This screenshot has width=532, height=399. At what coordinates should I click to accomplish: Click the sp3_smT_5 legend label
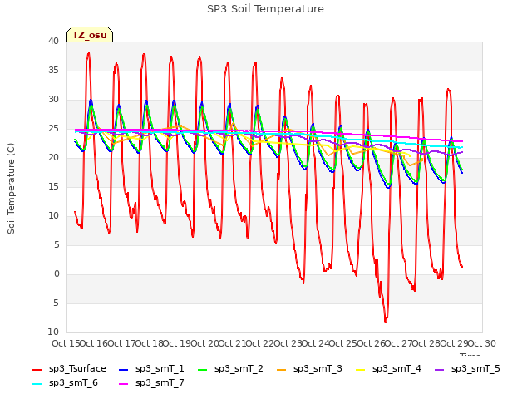click(475, 369)
